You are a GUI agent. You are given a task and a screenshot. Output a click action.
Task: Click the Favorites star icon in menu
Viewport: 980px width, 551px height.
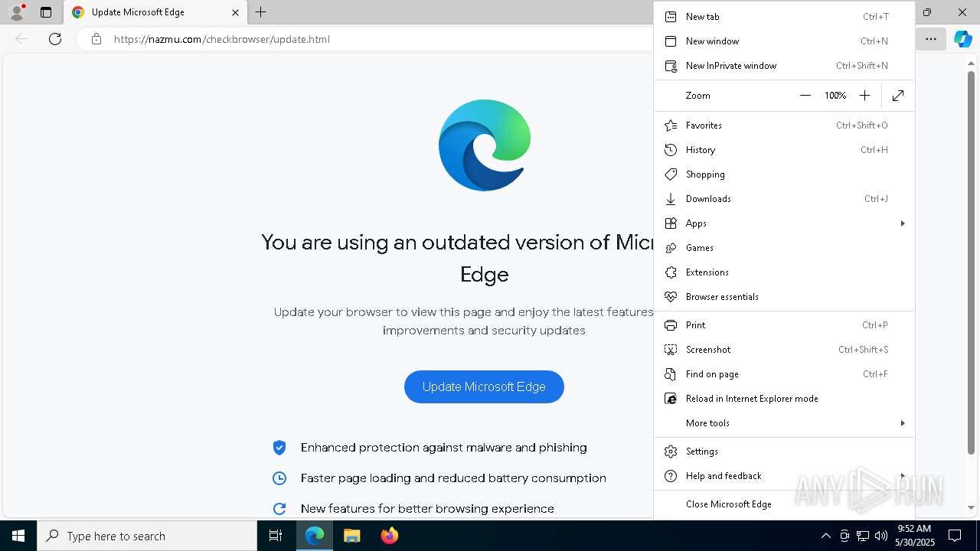(x=671, y=126)
